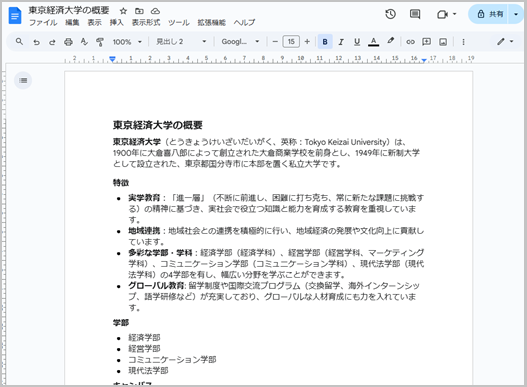This screenshot has height=387, width=527.
Task: Click the 学部 subheading
Action: [121, 323]
